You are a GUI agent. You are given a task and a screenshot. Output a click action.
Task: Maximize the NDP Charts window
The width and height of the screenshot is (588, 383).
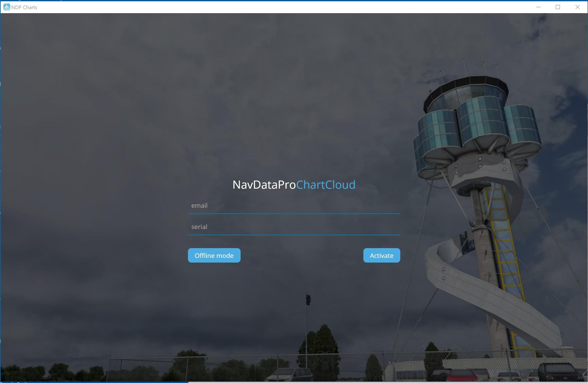coord(558,7)
